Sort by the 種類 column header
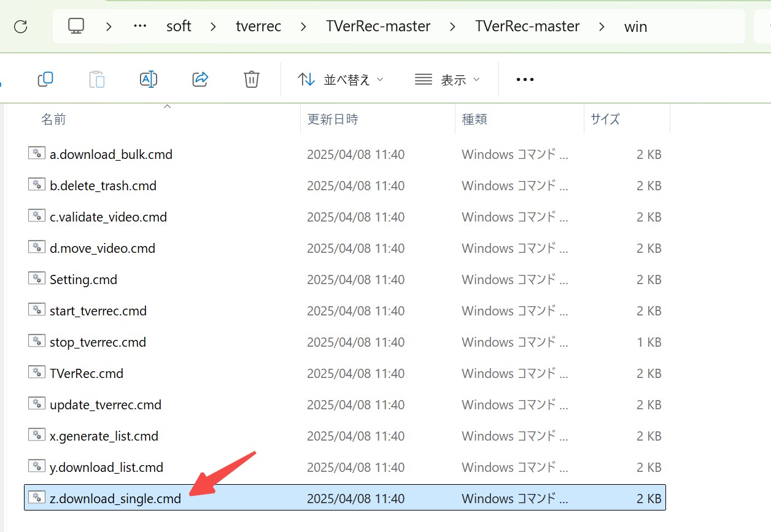This screenshot has height=532, width=771. pos(474,119)
